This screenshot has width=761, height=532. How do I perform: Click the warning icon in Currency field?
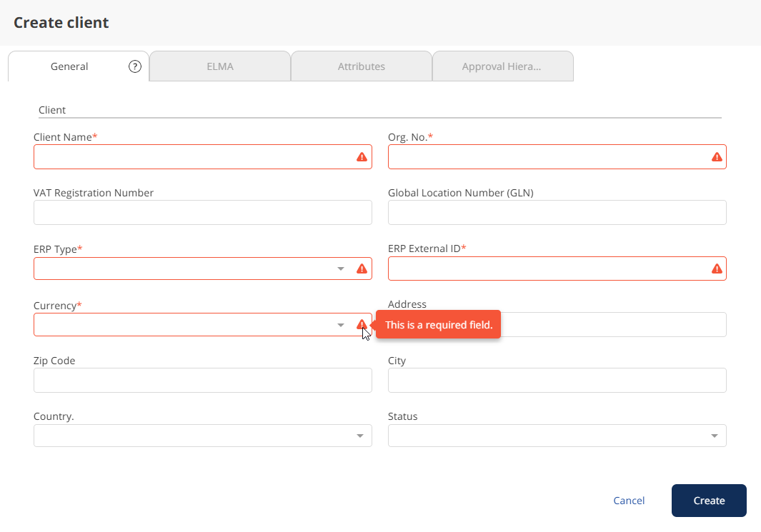coord(362,324)
